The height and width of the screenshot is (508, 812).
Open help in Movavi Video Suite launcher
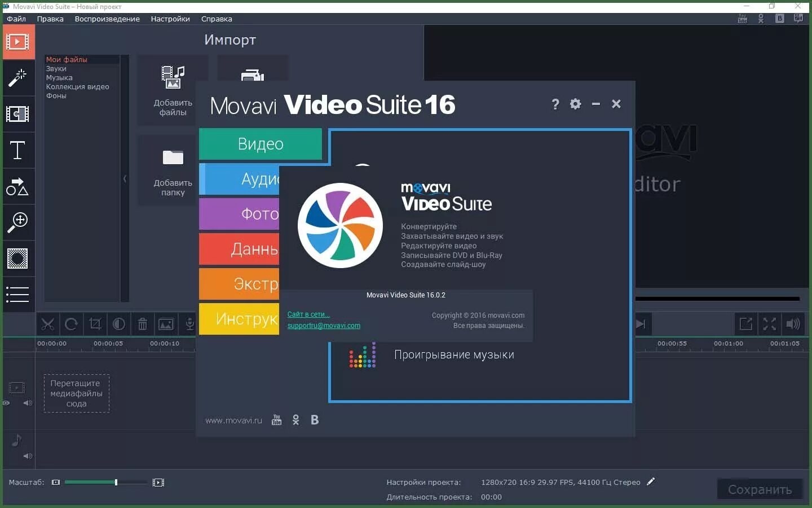coord(555,104)
